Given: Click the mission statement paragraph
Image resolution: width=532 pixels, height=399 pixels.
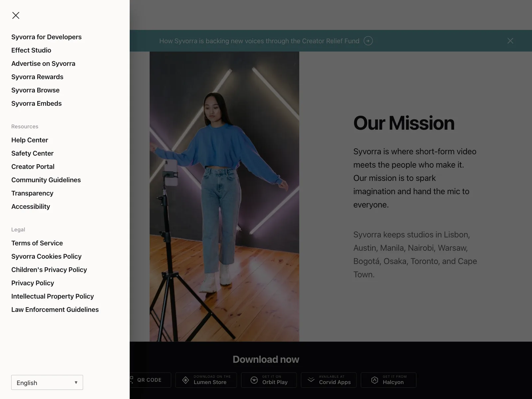Looking at the screenshot, I should 415,178.
